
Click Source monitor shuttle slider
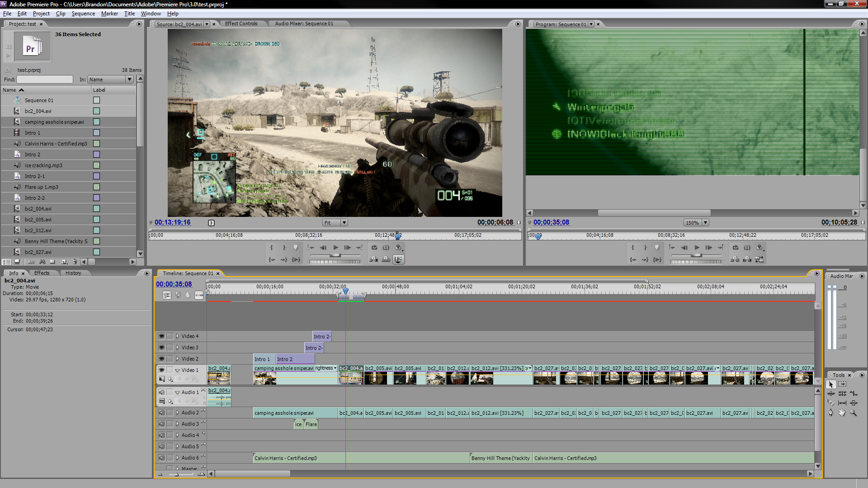(335, 255)
